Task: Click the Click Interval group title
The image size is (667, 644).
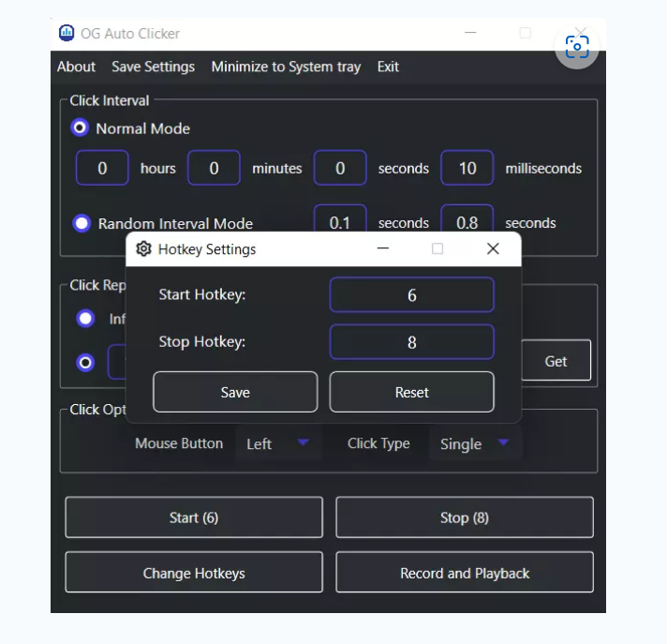Action: 110,100
